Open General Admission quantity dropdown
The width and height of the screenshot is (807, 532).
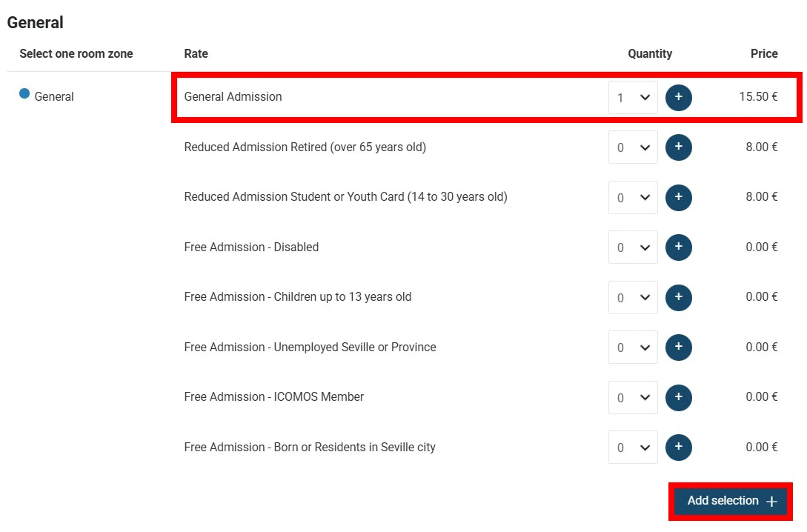point(633,97)
